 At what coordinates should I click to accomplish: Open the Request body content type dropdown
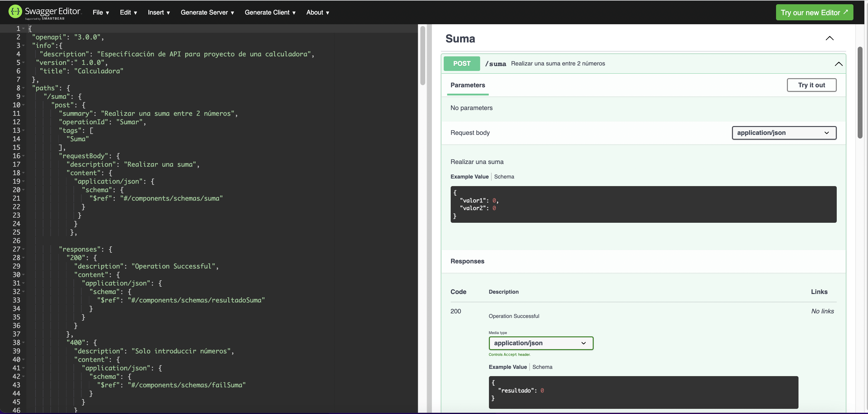[x=784, y=133]
